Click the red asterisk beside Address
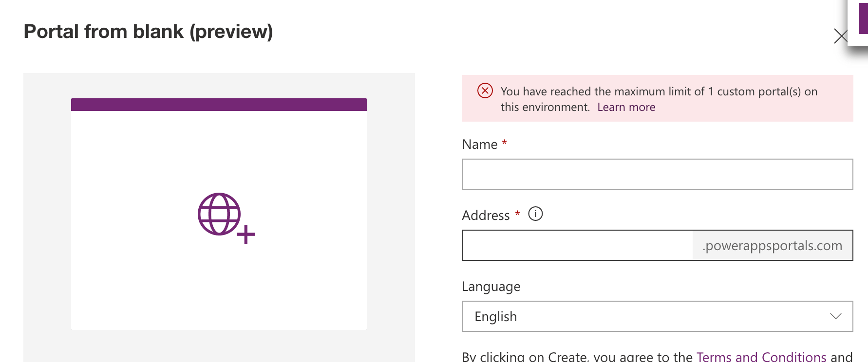 tap(517, 213)
